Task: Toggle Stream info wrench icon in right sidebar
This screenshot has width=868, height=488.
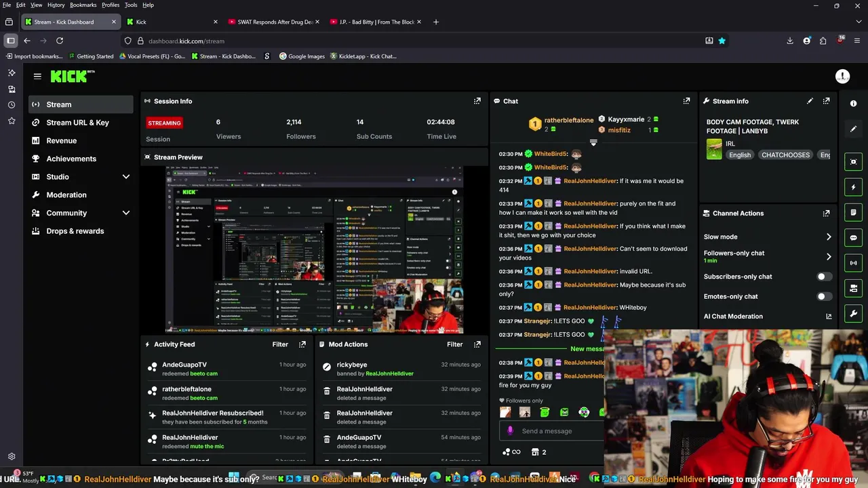Action: 853,313
